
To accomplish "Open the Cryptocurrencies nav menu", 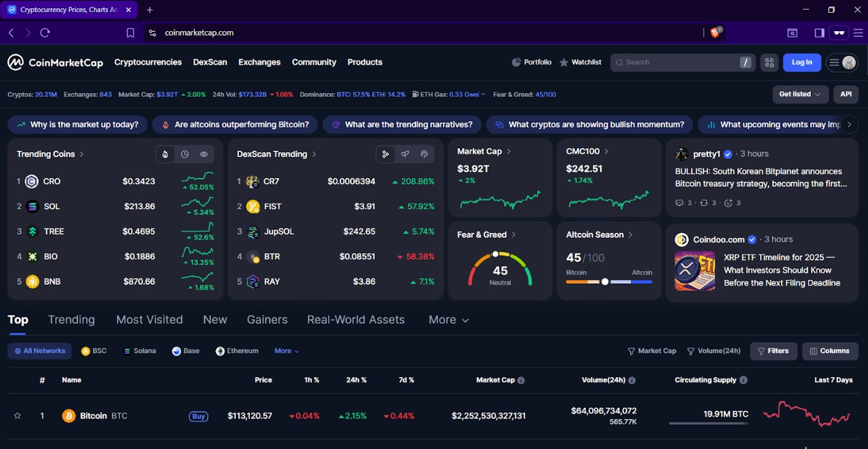I will [x=148, y=62].
